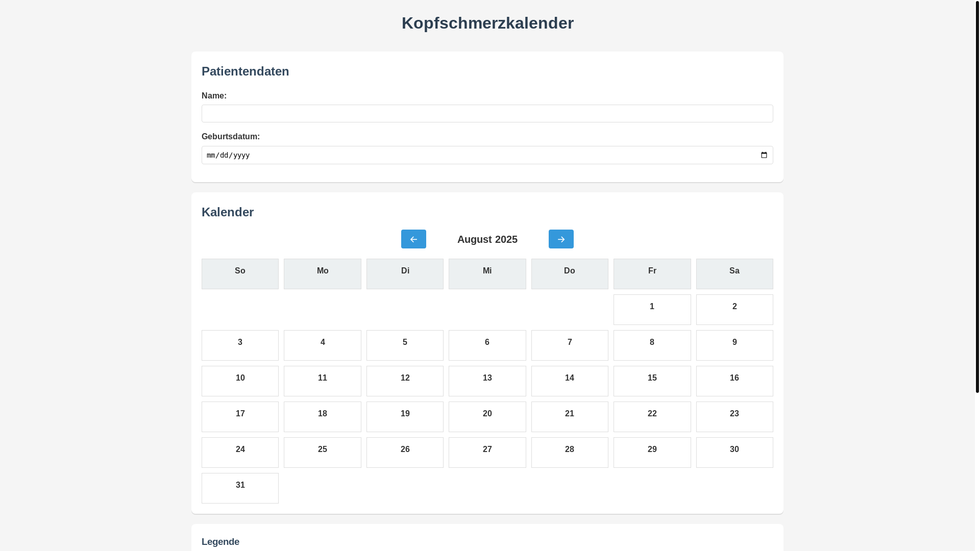The width and height of the screenshot is (980, 551).
Task: Select day 13 in the calendar
Action: [487, 381]
